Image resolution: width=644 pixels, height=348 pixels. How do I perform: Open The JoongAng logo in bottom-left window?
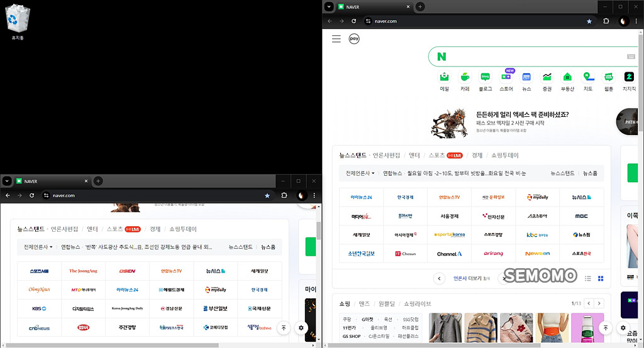point(84,271)
